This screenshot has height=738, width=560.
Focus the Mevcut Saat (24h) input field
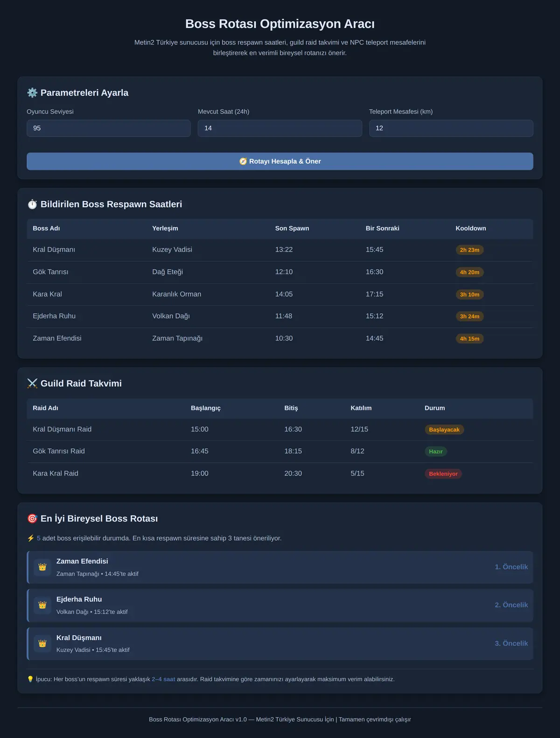point(280,128)
